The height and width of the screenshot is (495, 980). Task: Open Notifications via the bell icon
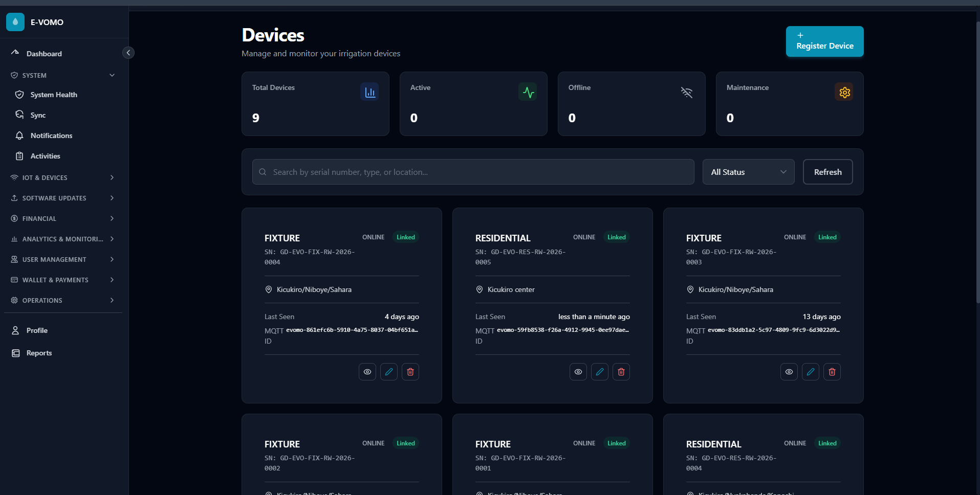click(19, 135)
